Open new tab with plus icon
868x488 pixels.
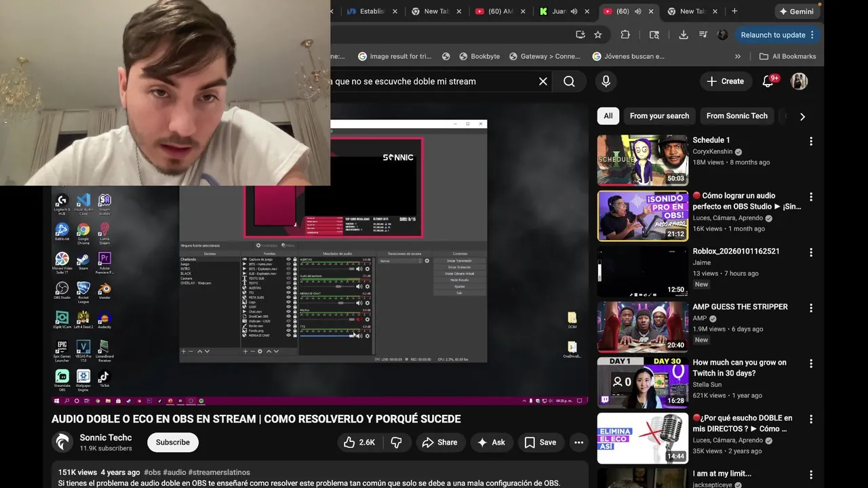pos(734,11)
